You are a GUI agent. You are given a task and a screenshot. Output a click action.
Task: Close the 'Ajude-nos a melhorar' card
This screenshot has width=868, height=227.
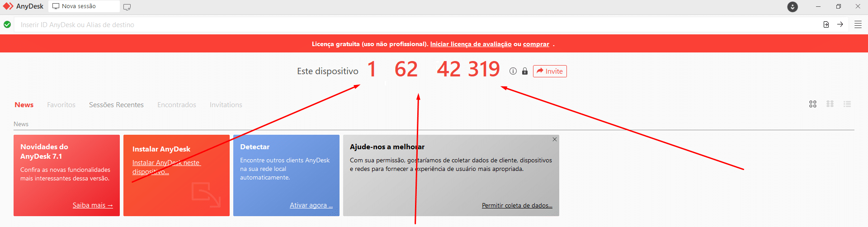[x=555, y=139]
